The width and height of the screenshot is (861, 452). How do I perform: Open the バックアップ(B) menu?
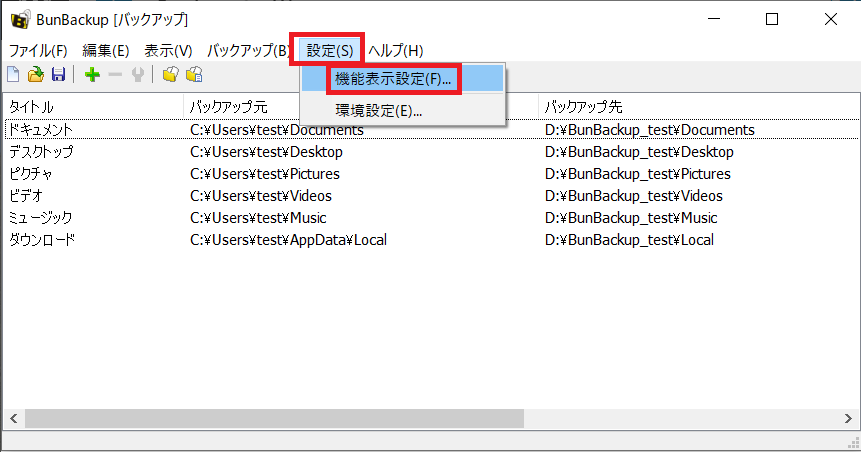[248, 51]
